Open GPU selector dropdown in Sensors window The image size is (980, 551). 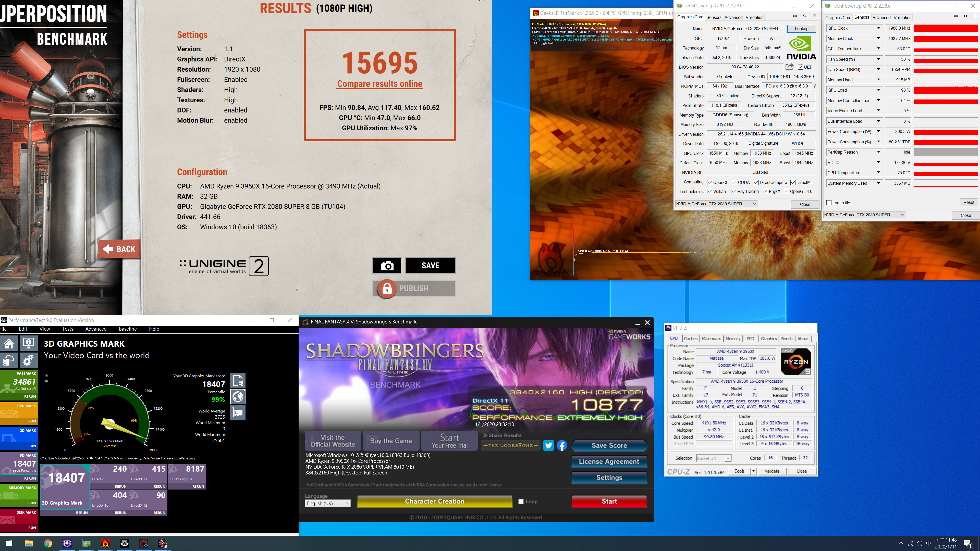click(864, 215)
